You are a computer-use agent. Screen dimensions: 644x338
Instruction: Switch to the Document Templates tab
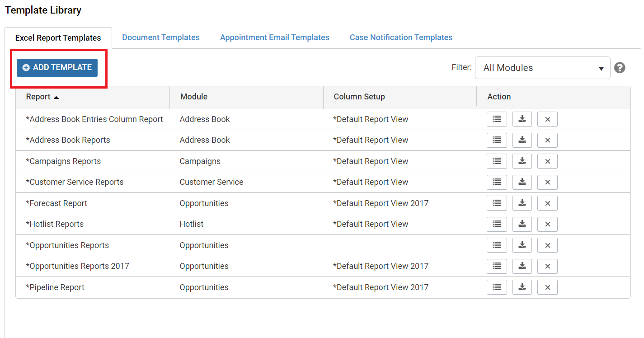tap(161, 38)
